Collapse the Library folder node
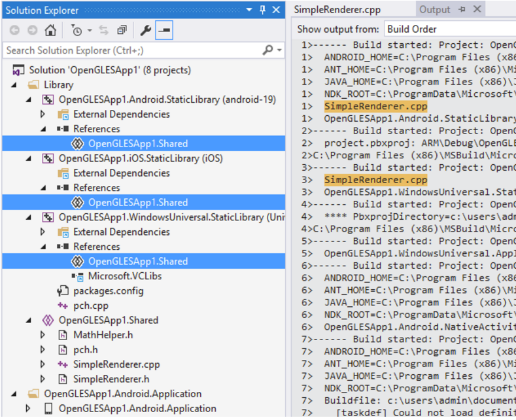The width and height of the screenshot is (516, 420). point(14,85)
